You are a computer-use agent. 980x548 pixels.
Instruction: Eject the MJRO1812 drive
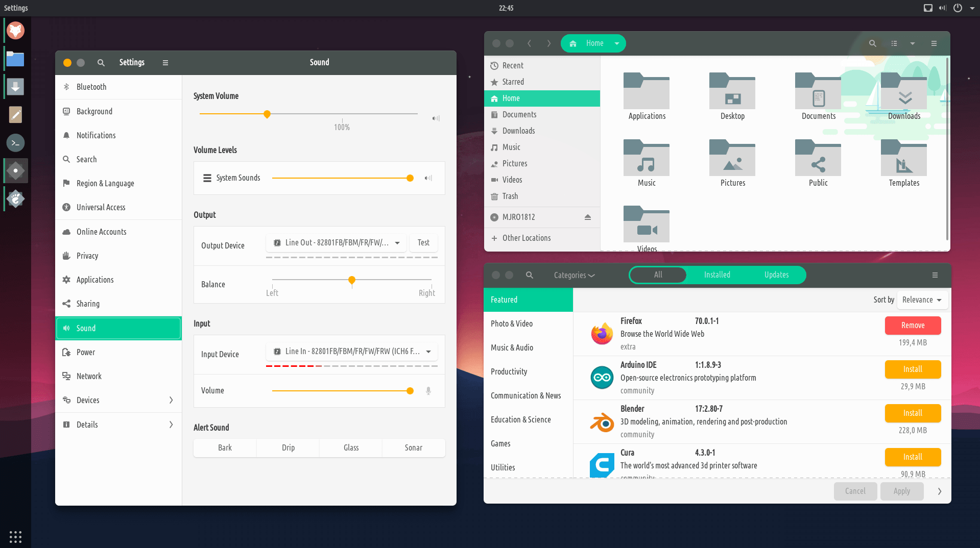point(587,217)
